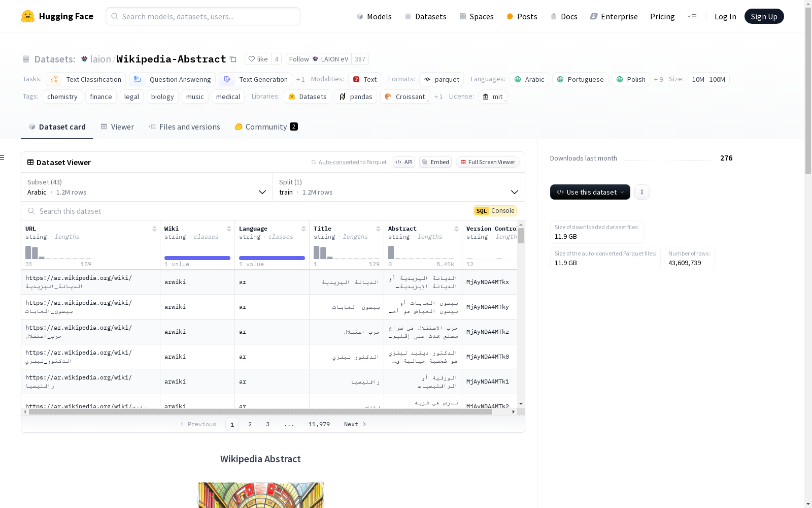
Task: Jump to page 2 of the table
Action: click(250, 424)
